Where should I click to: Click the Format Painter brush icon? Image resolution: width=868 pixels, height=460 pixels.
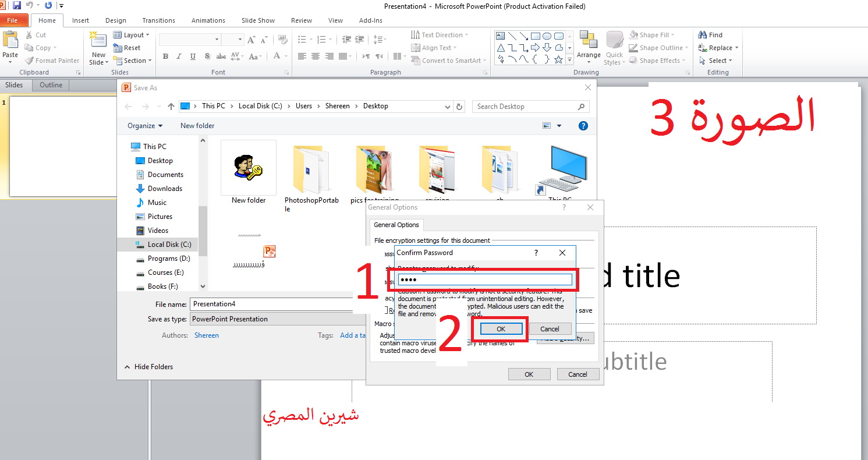click(29, 61)
